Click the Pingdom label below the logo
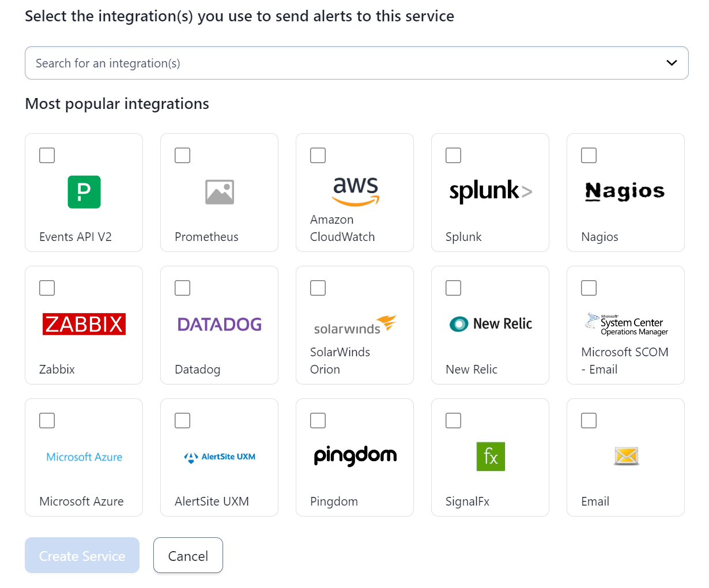Viewport: 709px width, 588px height. pos(334,502)
